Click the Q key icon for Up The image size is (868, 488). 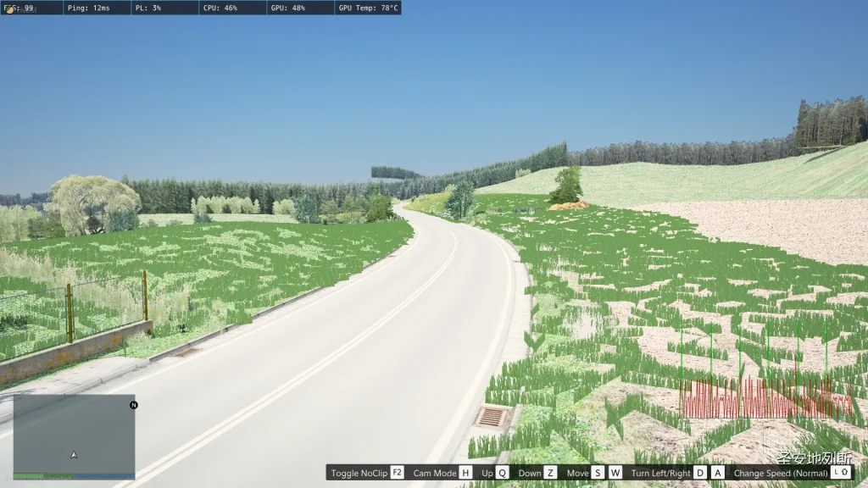502,473
